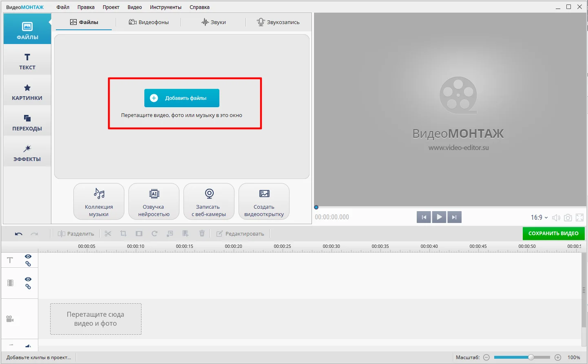Click the video camera main track icon

pos(10,319)
